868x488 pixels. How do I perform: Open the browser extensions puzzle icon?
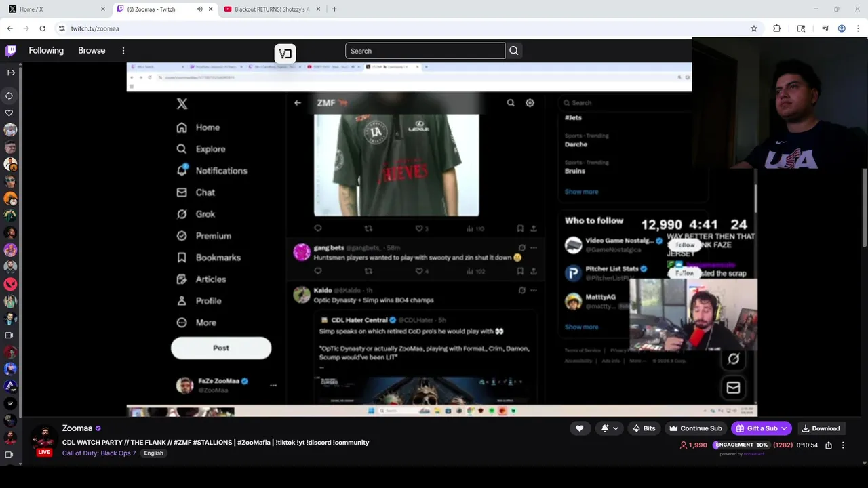pyautogui.click(x=777, y=28)
